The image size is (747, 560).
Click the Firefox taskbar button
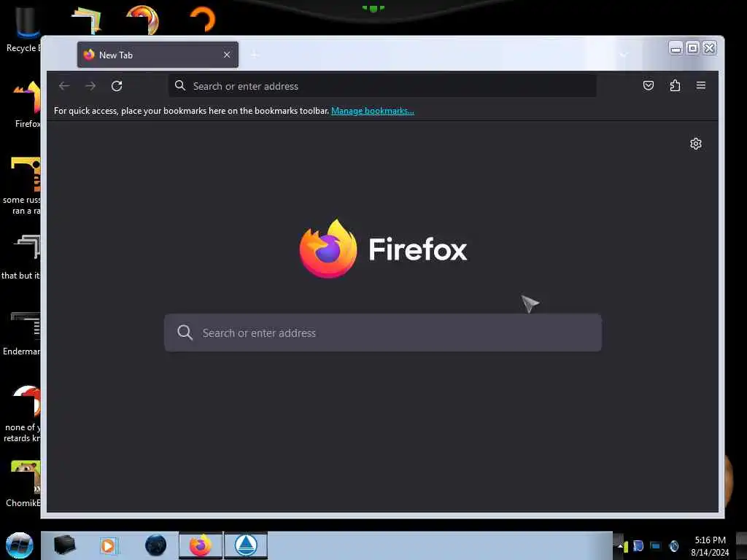(x=201, y=545)
